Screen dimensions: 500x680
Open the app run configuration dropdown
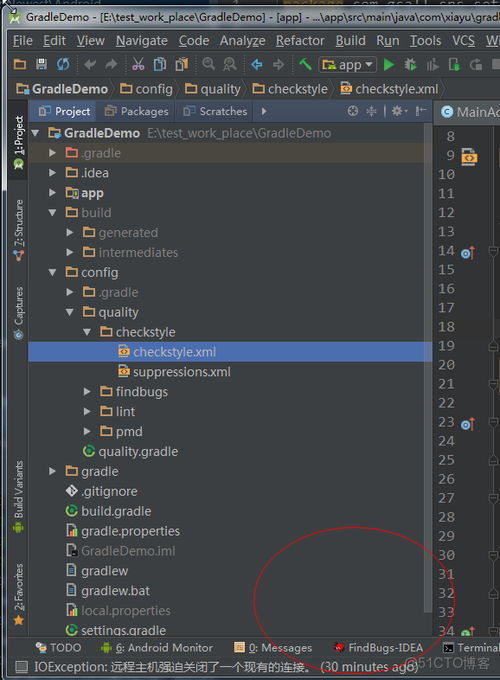coord(347,65)
